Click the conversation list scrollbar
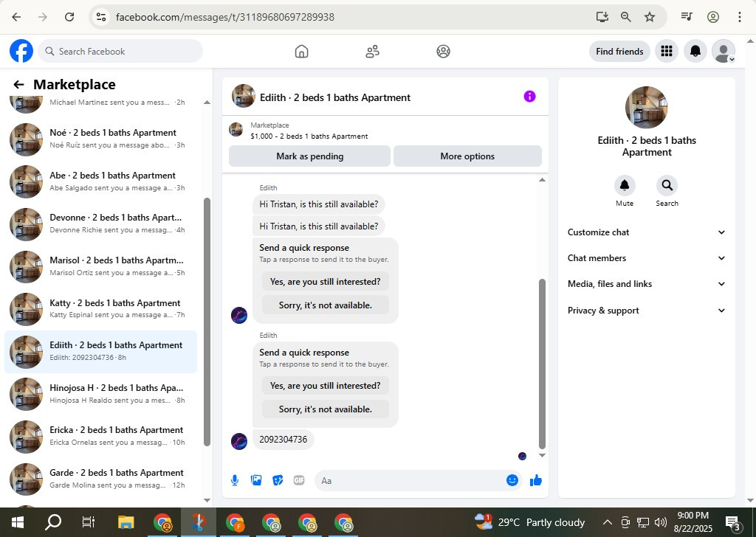Image resolution: width=756 pixels, height=537 pixels. pos(207,321)
